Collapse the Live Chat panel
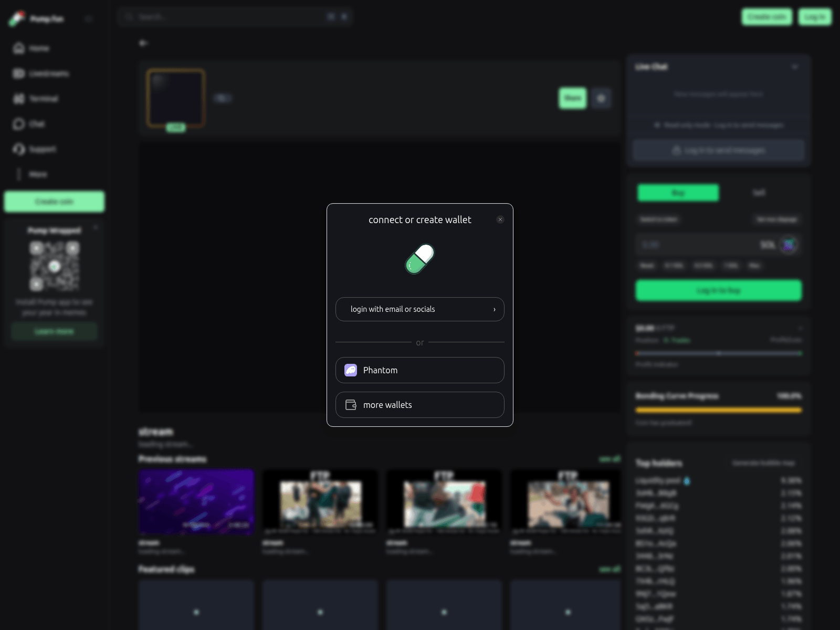The image size is (840, 630). (x=794, y=67)
